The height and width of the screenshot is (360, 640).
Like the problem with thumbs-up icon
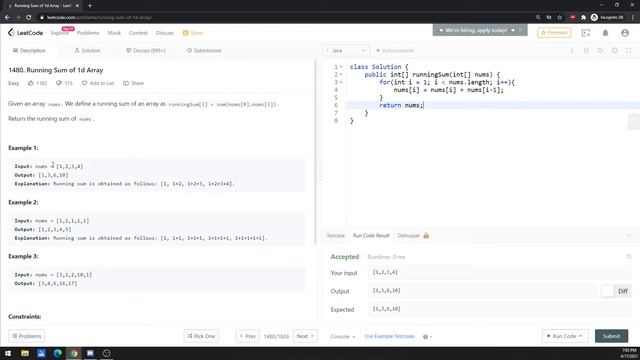click(31, 83)
